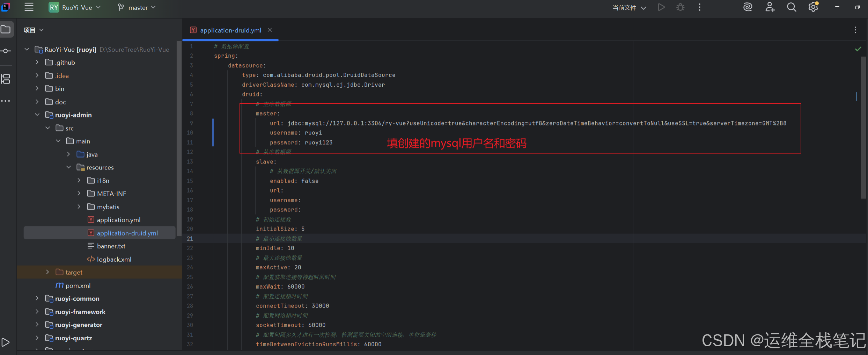This screenshot has height=355, width=868.
Task: Expand the java folder
Action: [69, 154]
